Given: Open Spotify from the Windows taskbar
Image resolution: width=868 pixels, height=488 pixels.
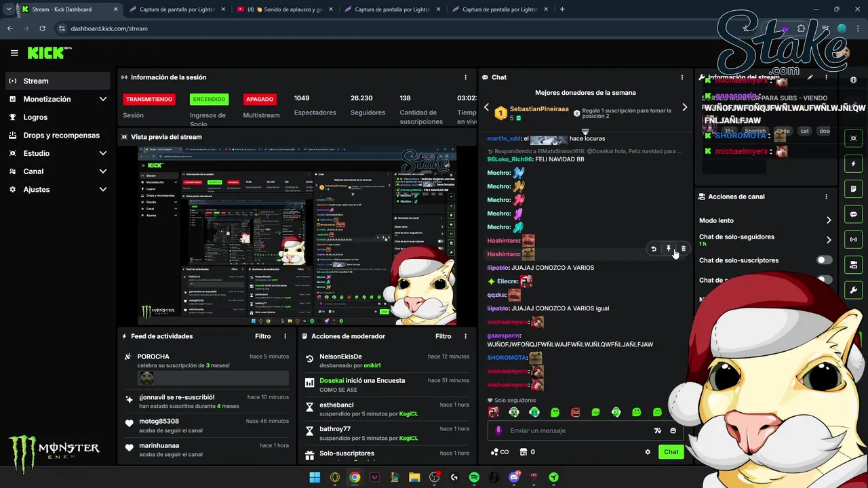Looking at the screenshot, I should pos(474,477).
